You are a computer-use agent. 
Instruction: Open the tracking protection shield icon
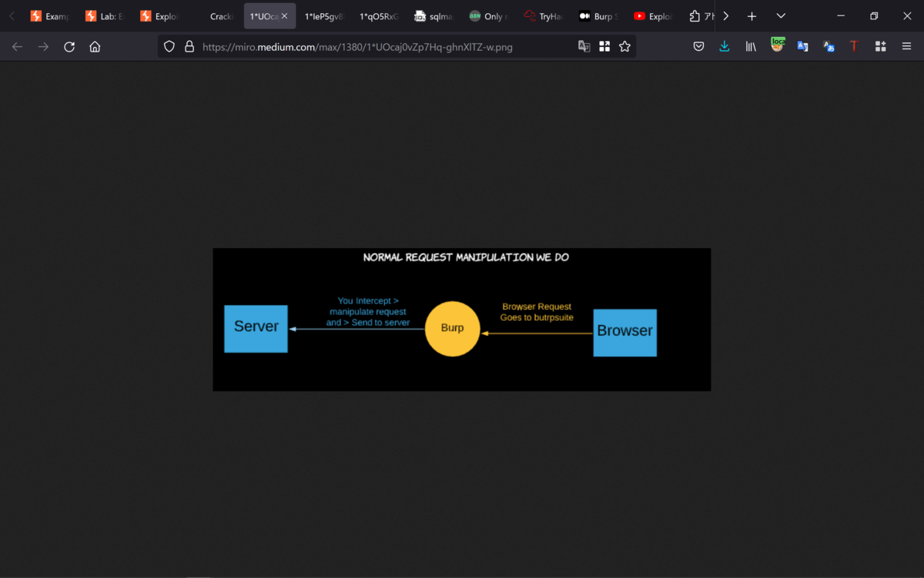pyautogui.click(x=169, y=47)
